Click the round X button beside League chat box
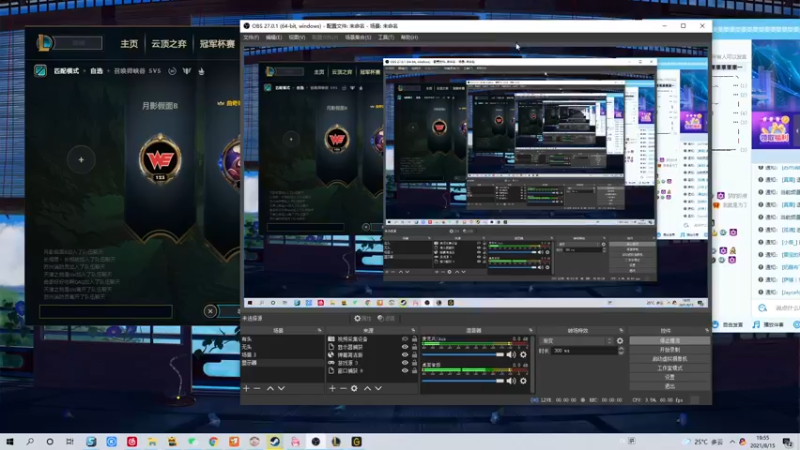The image size is (800, 450). (x=210, y=311)
